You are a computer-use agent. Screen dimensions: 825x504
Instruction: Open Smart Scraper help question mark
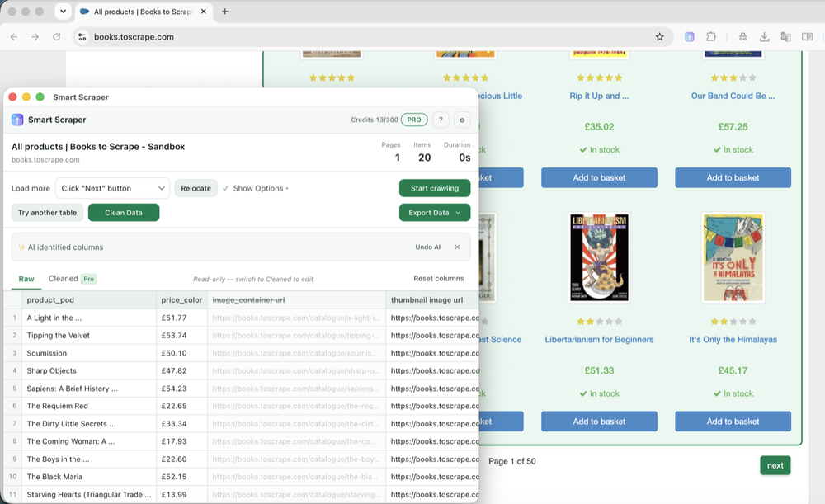441,120
